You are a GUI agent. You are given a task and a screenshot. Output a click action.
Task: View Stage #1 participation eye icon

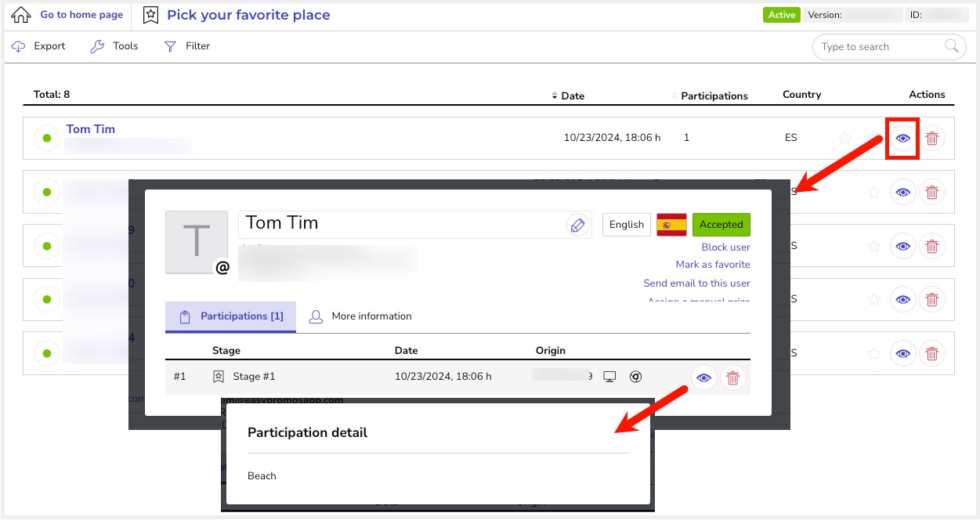[704, 377]
